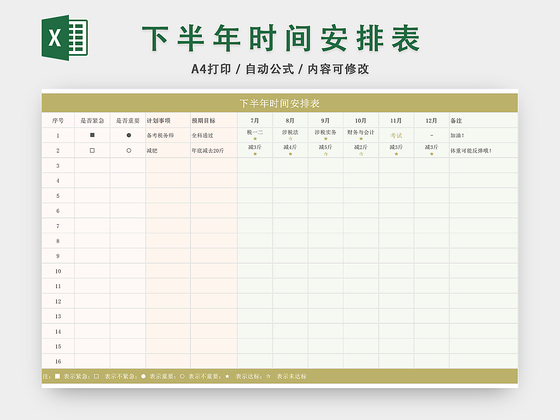560x420 pixels.
Task: Select the 11月 column header
Action: click(396, 121)
